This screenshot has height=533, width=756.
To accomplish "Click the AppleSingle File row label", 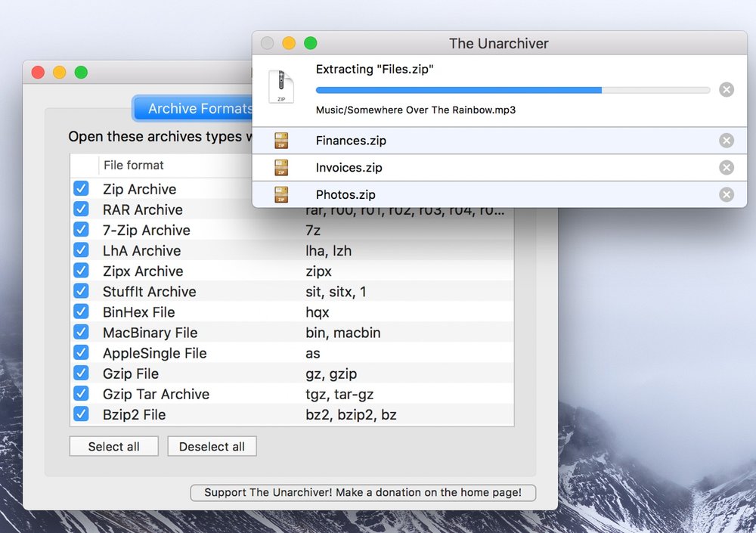I will pyautogui.click(x=155, y=353).
